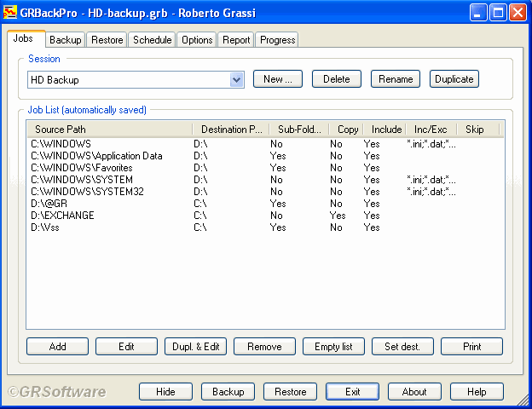Switch to the Backup tab
Screen dimensions: 532x409
coord(66,40)
